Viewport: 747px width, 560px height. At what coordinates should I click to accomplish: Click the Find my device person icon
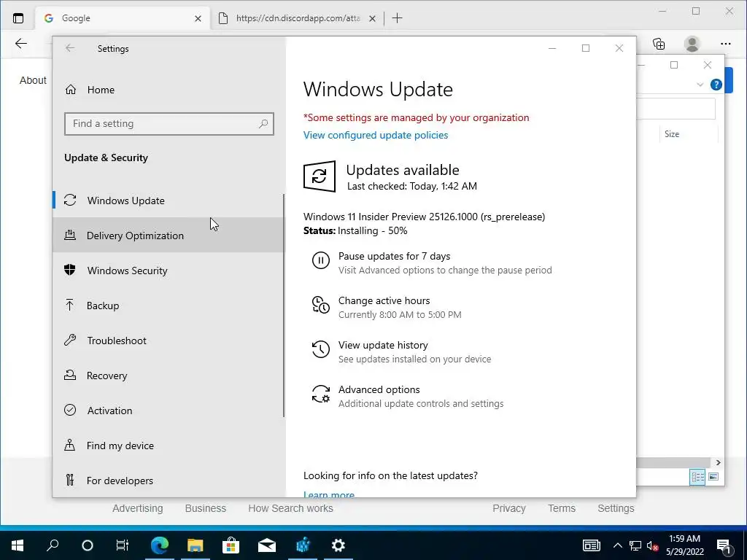[x=70, y=445]
